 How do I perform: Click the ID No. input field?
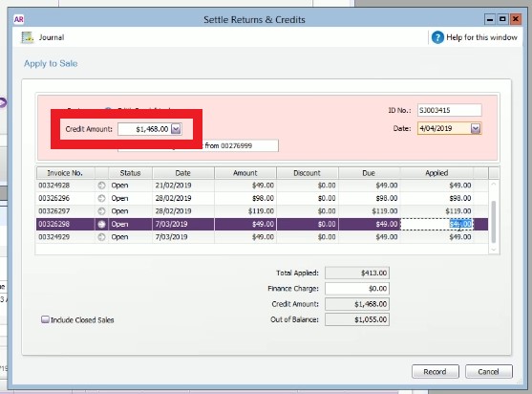(449, 110)
